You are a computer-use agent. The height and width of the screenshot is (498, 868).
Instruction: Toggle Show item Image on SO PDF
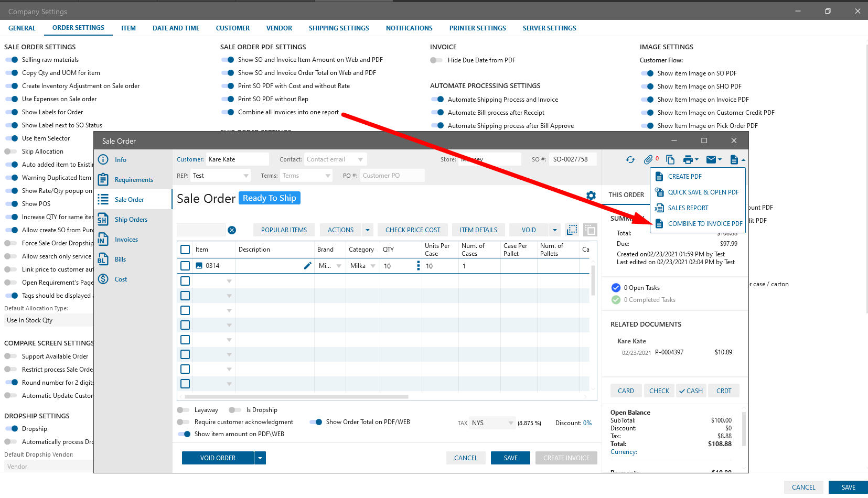coord(647,73)
